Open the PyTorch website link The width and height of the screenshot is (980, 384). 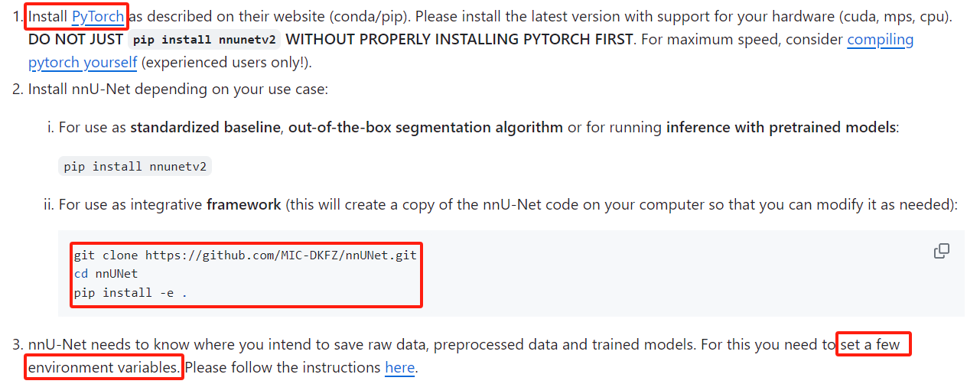point(97,16)
